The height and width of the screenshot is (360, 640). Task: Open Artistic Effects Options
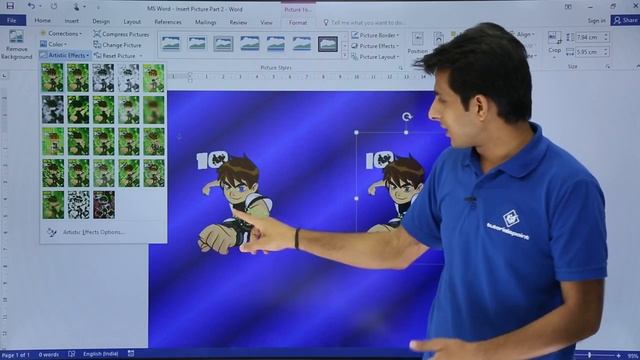point(93,232)
